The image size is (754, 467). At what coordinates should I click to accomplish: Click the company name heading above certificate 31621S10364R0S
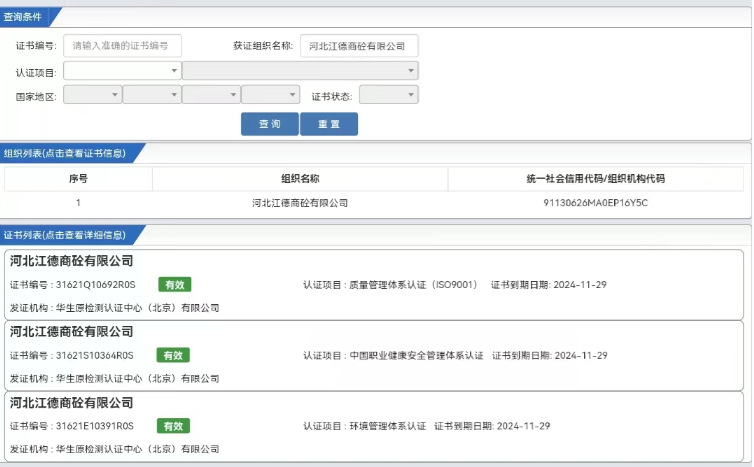point(71,332)
